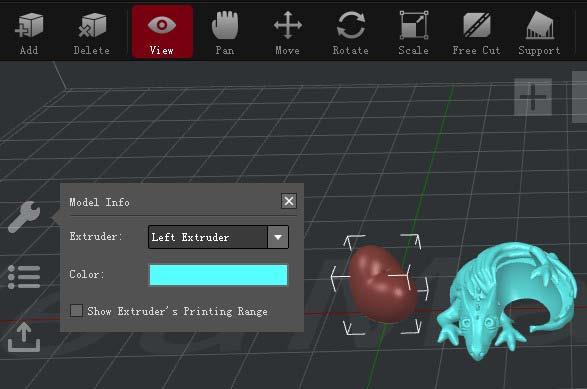
Task: Click the plus zoom button
Action: pyautogui.click(x=533, y=97)
